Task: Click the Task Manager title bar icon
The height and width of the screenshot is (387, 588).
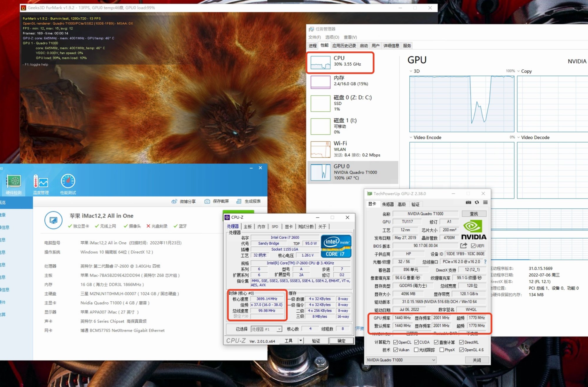Action: point(311,29)
